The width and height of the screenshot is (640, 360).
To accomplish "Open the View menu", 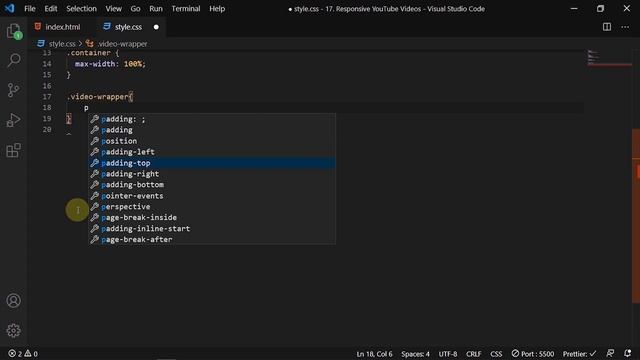I will click(x=113, y=9).
